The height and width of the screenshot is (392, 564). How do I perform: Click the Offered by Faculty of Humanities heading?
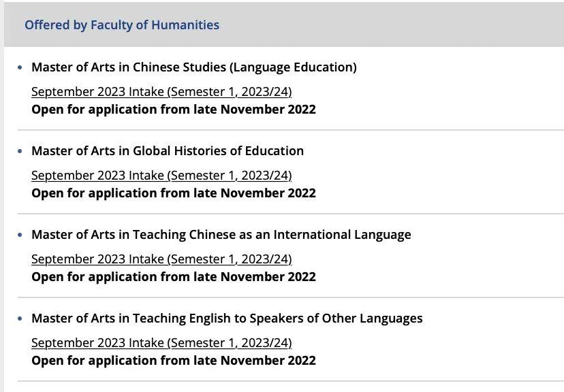pyautogui.click(x=122, y=25)
